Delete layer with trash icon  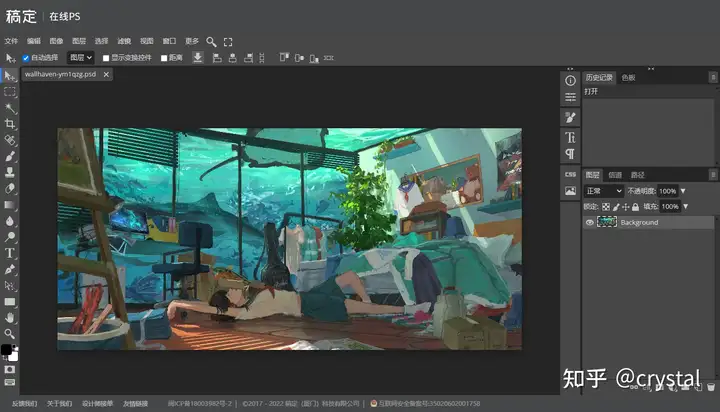tap(711, 387)
